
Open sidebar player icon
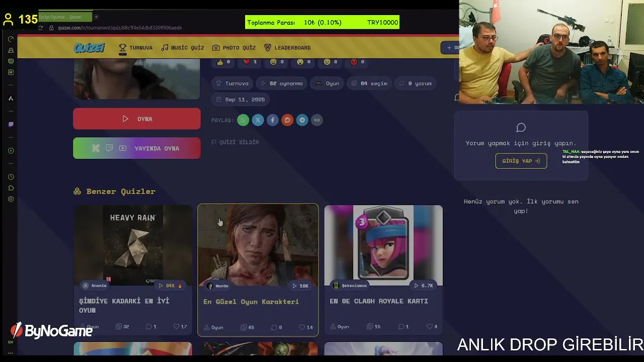(x=11, y=151)
